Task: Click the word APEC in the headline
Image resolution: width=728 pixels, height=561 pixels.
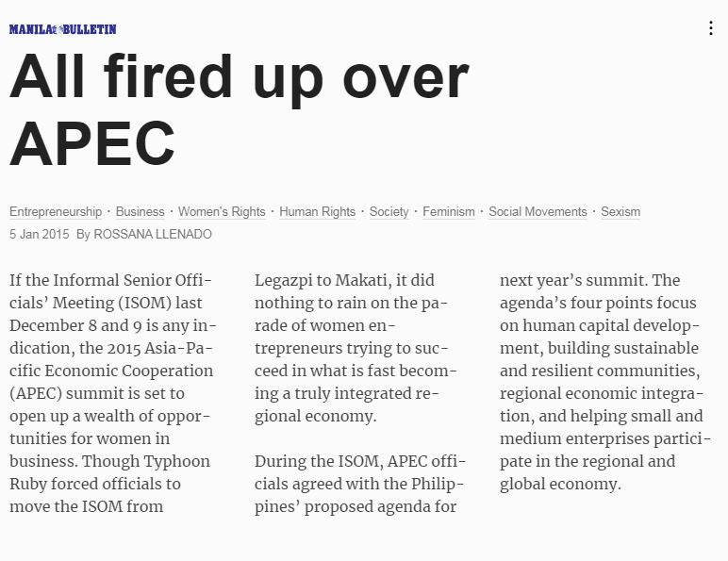Action: (91, 143)
